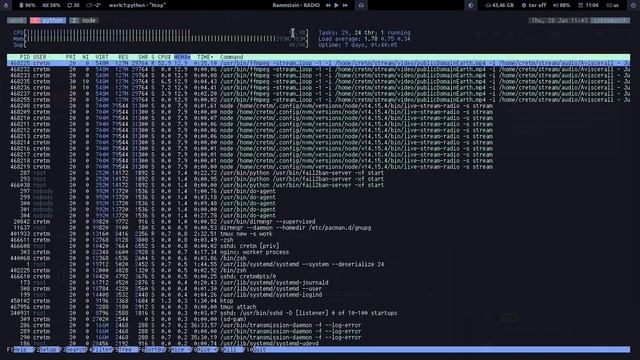Sort by the TIME+ column header

click(205, 57)
